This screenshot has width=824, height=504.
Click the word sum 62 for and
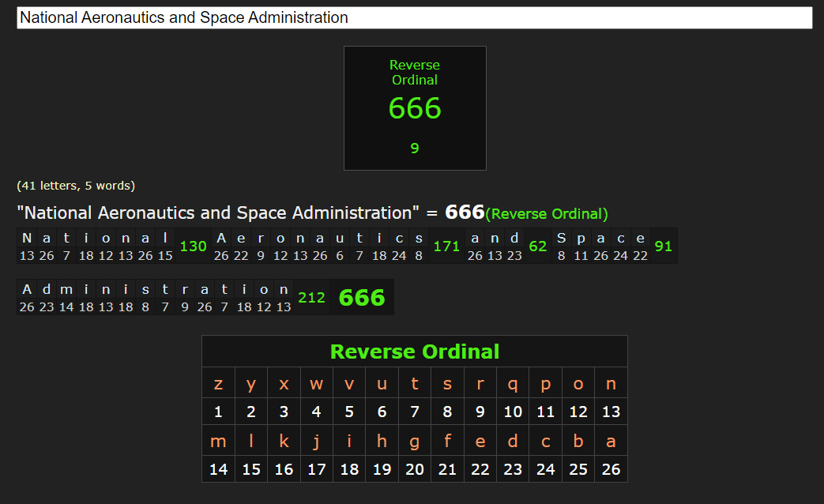click(537, 246)
